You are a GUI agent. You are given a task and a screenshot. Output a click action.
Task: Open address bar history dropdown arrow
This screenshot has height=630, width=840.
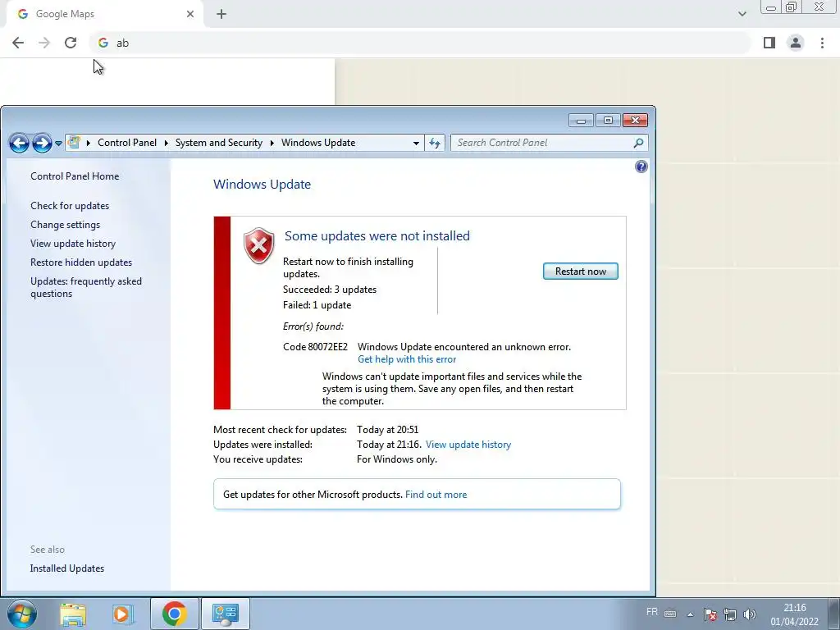pos(416,143)
